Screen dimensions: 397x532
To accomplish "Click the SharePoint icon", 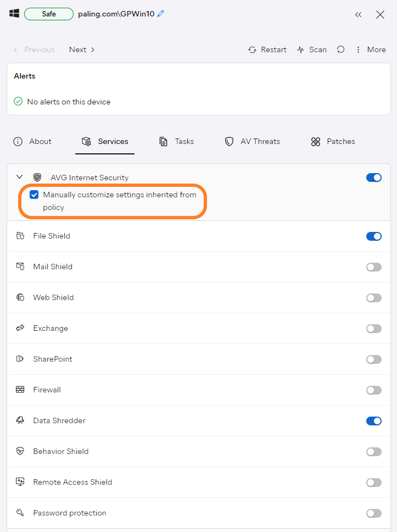I will pos(20,359).
